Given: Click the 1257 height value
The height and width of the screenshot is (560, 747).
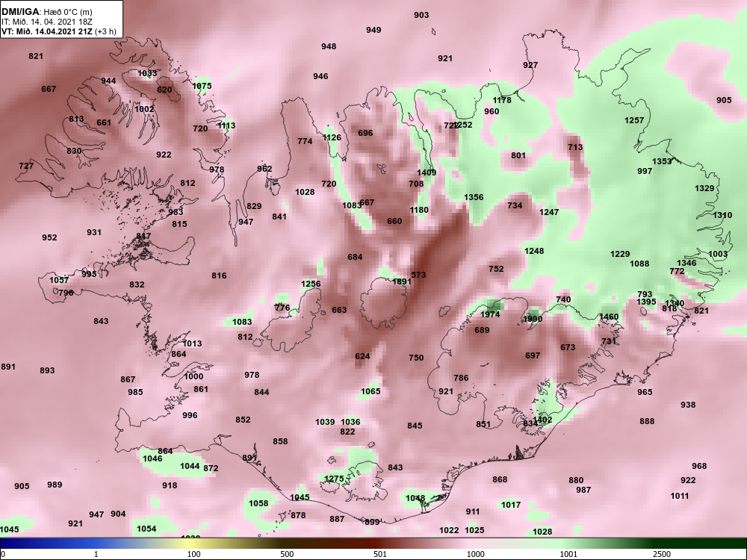Looking at the screenshot, I should click(x=634, y=120).
